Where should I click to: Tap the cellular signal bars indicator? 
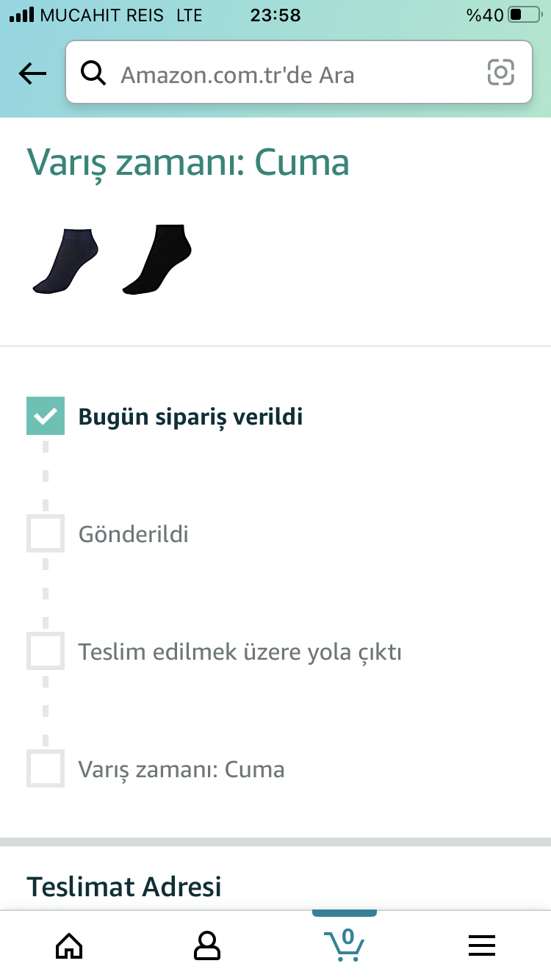click(x=22, y=15)
